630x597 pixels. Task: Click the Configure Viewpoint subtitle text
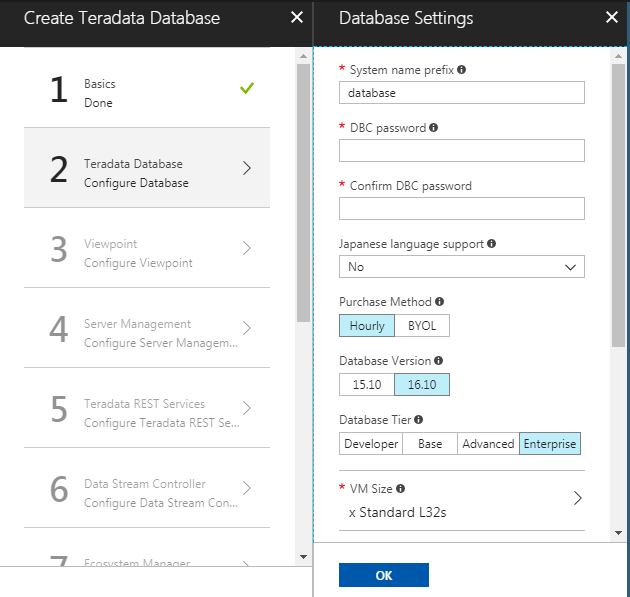tap(138, 263)
